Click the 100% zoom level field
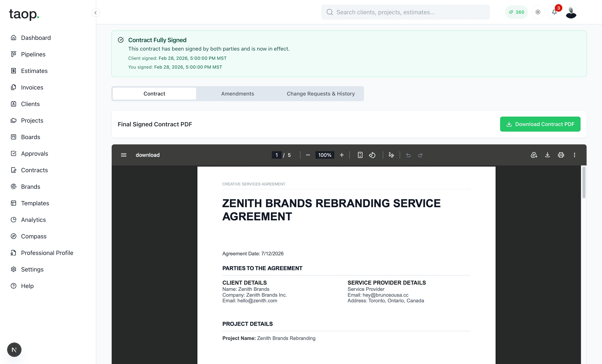The height and width of the screenshot is (364, 602). point(325,155)
